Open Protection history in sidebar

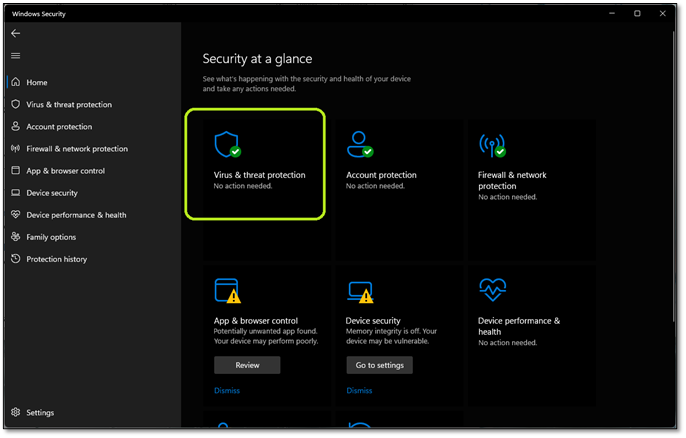click(x=56, y=259)
